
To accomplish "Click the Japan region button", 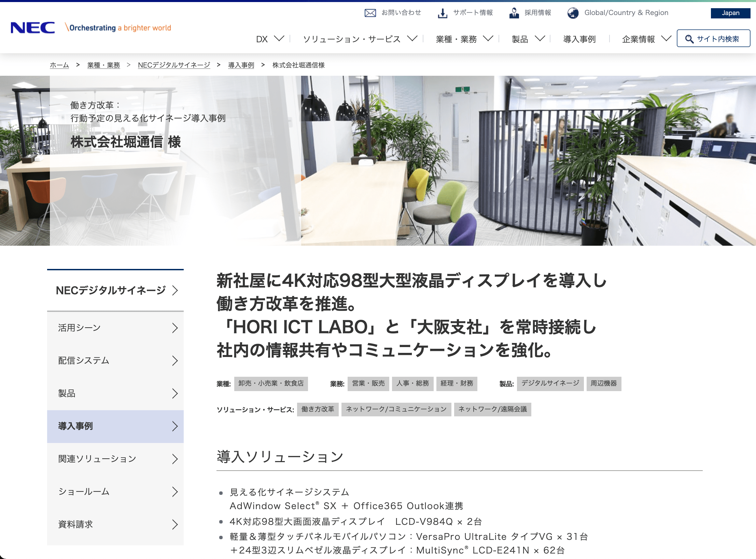I will [730, 13].
